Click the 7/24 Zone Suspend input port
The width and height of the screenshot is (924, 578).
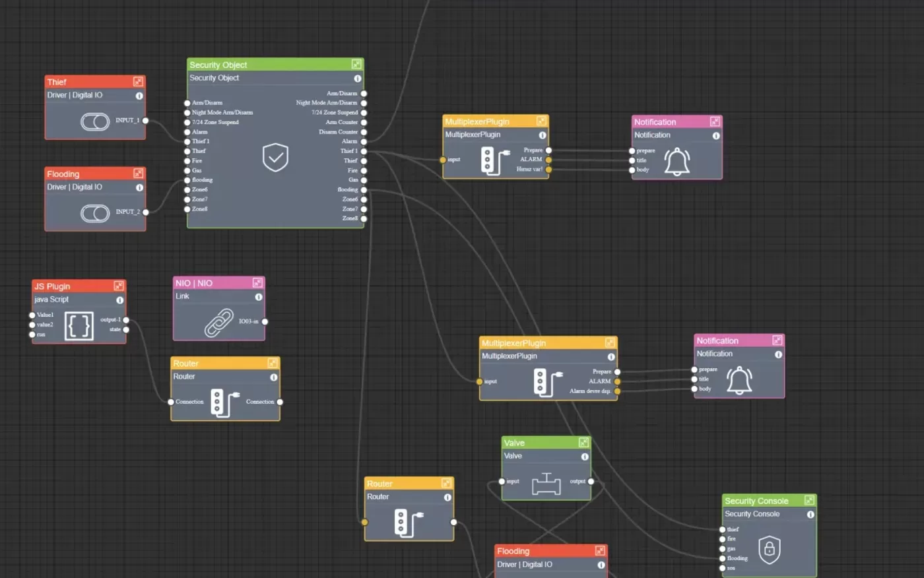click(x=187, y=123)
